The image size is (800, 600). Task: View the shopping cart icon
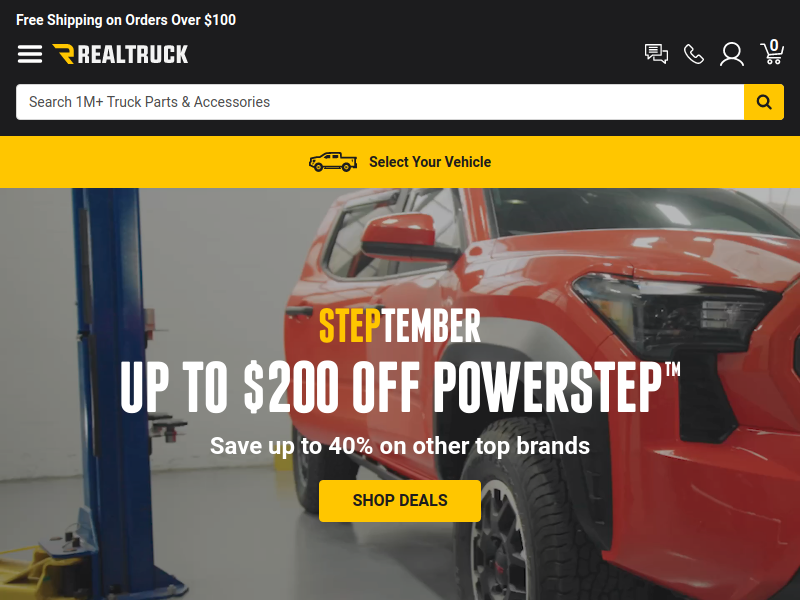(x=772, y=53)
